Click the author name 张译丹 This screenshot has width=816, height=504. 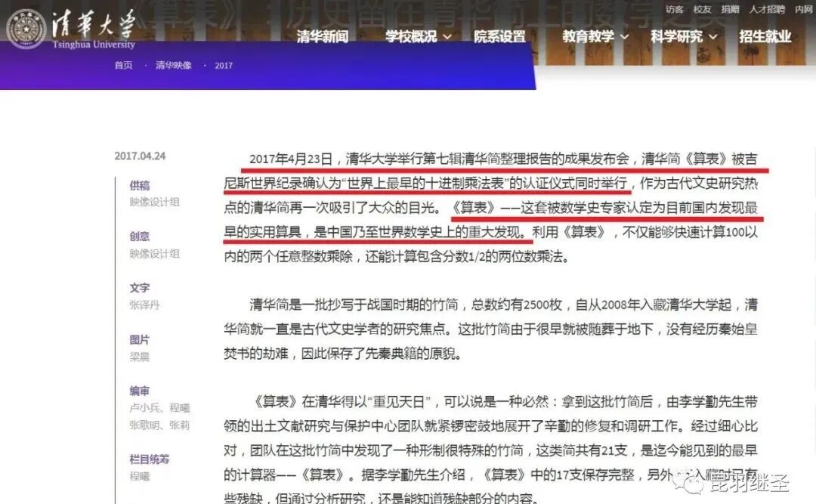[144, 305]
